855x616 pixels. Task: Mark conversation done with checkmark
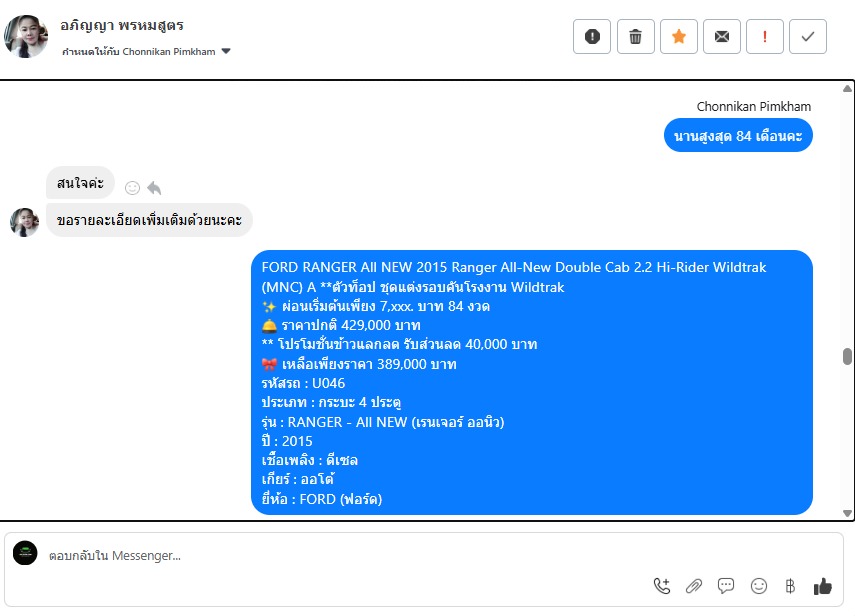tap(808, 37)
